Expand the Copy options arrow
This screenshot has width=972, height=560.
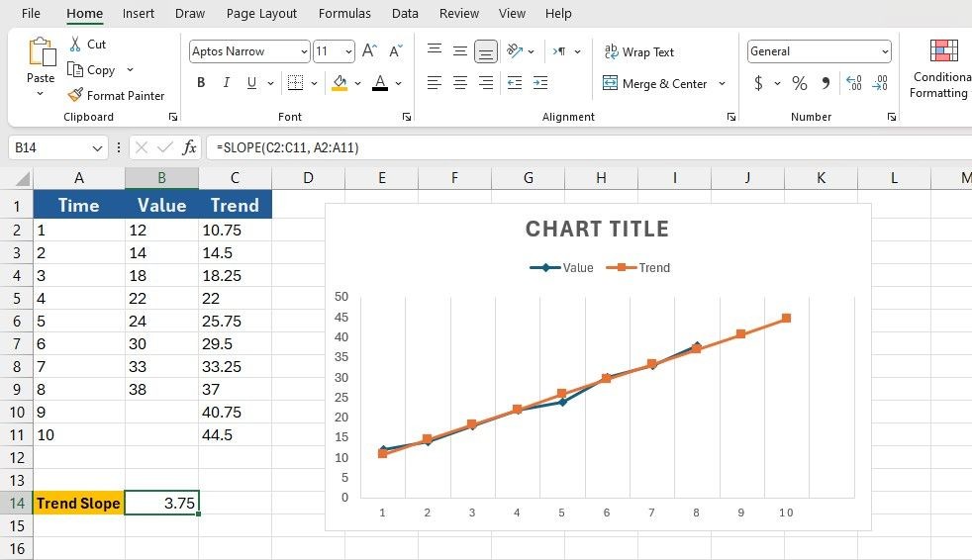[130, 69]
